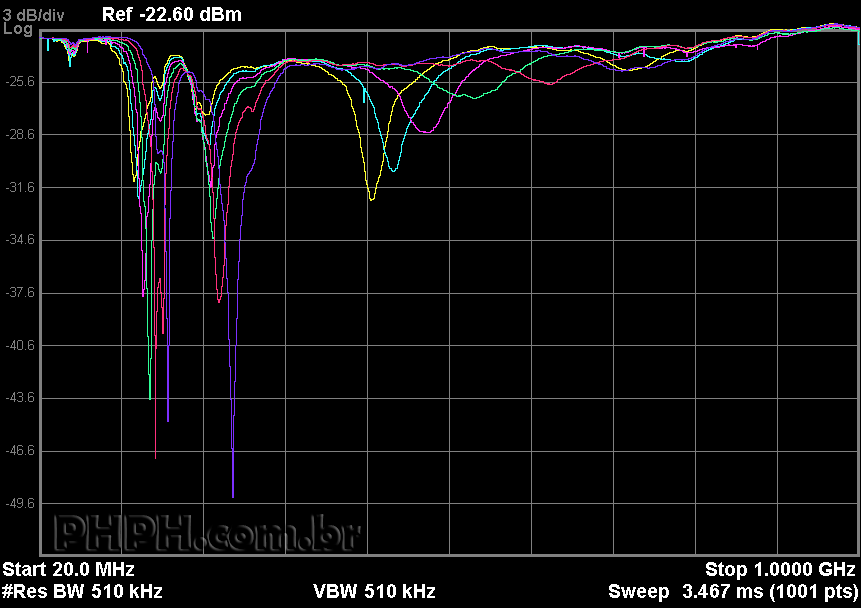Click the Sweep 3.467 ms (1001 pts) readout
Image resolution: width=861 pixels, height=608 pixels.
pyautogui.click(x=732, y=591)
